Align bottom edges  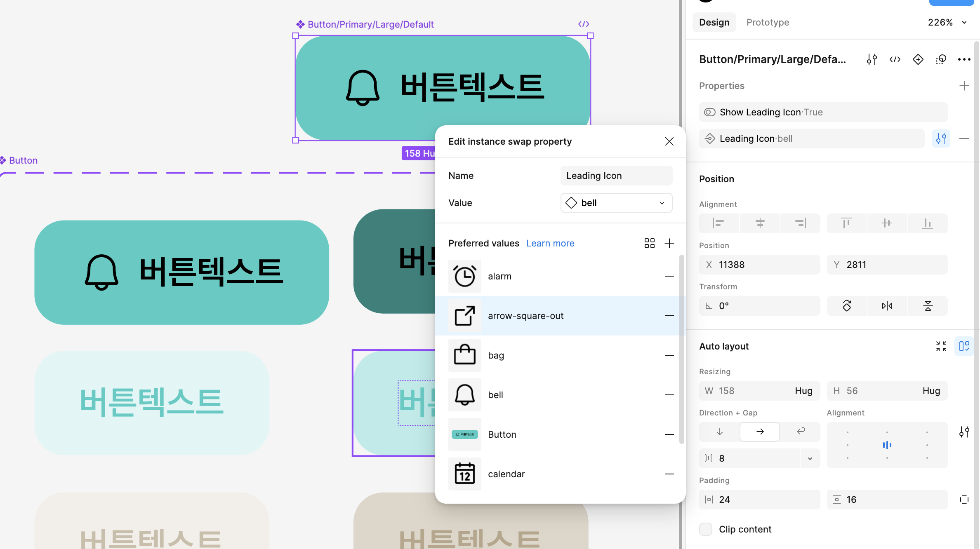coord(928,223)
